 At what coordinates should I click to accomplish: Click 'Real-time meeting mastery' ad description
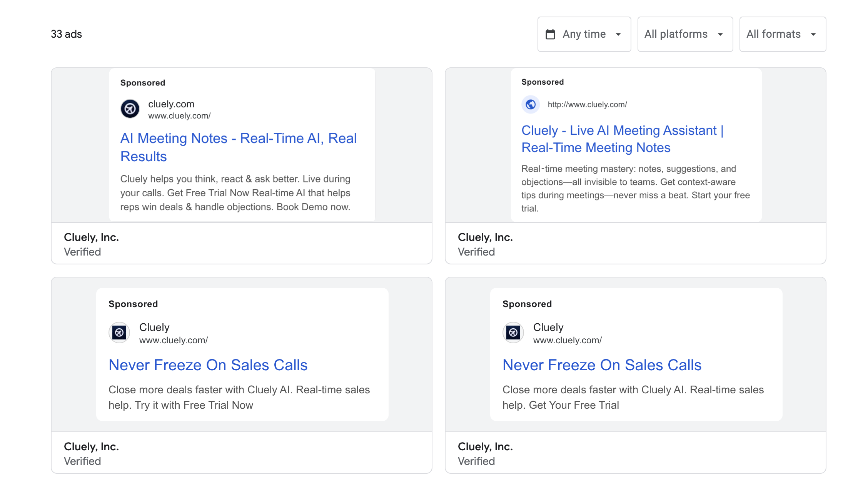coord(636,189)
